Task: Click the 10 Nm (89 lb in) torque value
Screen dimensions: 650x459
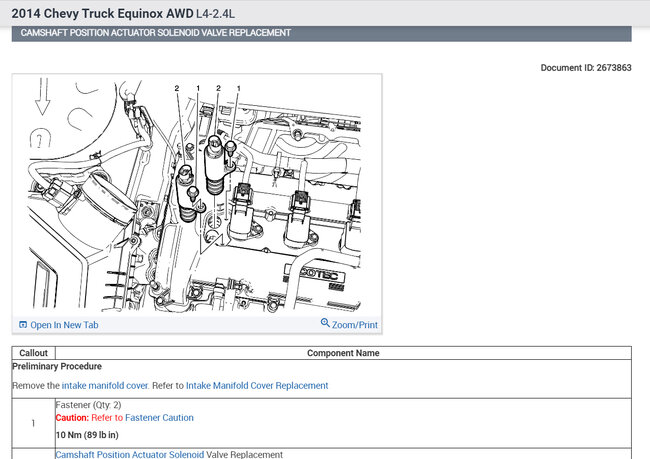Action: [x=87, y=435]
